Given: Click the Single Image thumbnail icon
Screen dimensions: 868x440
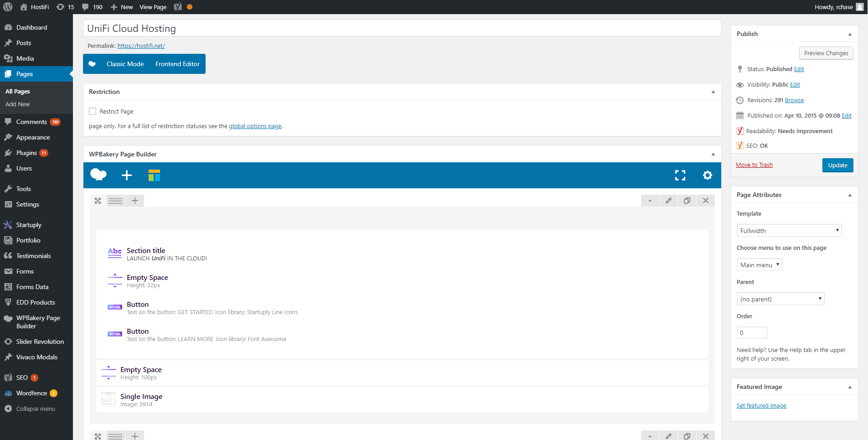Looking at the screenshot, I should (x=108, y=399).
